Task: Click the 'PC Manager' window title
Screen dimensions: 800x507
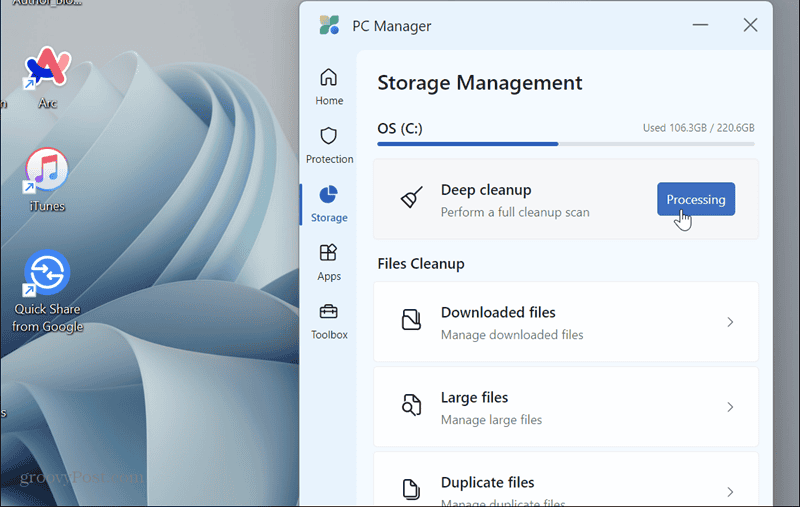Action: [x=391, y=26]
